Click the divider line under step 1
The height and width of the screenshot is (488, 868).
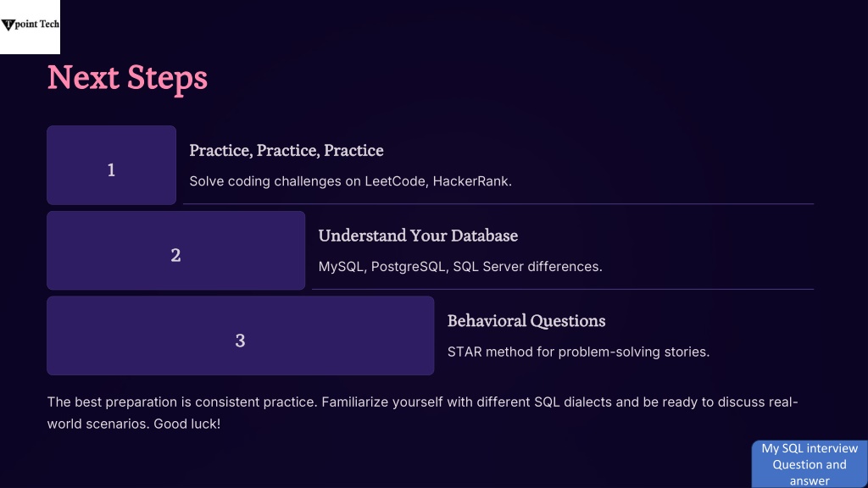[498, 203]
